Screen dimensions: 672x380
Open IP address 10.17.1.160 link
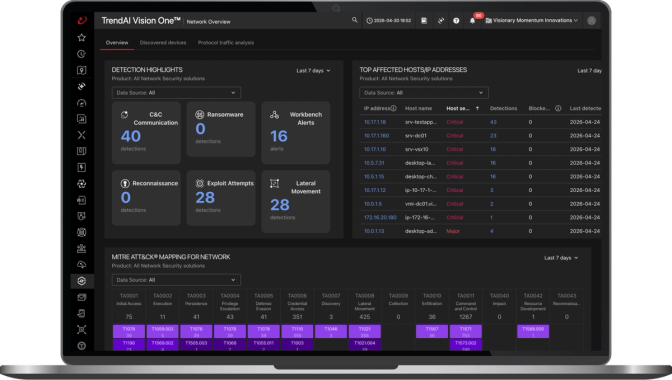376,136
